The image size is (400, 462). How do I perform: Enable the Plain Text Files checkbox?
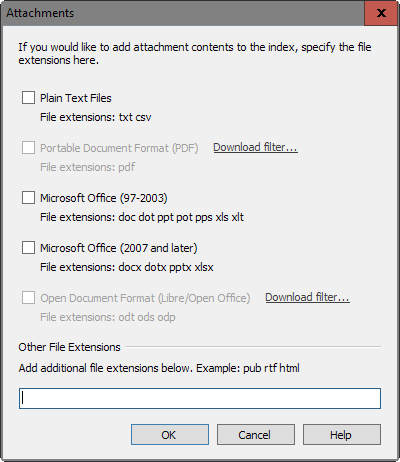coord(28,98)
